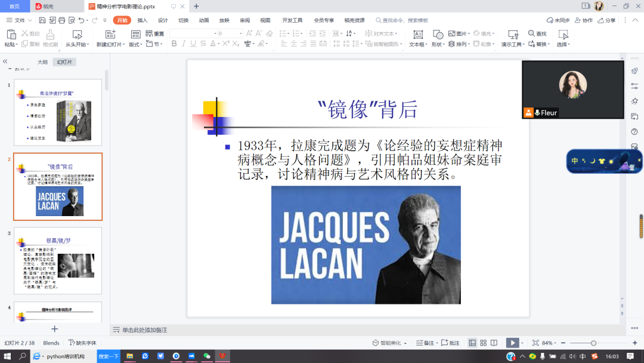Open the Insert (插入) ribbon tab

[143, 20]
